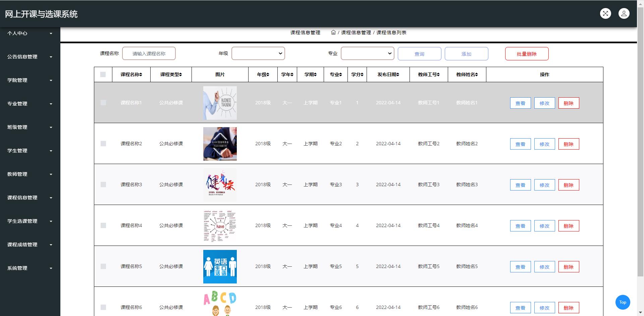Sort by 课程类型 column arrows
644x316 pixels.
coord(180,74)
